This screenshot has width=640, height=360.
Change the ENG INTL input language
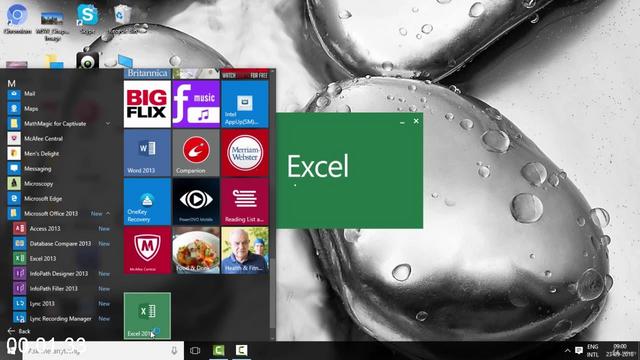click(592, 351)
